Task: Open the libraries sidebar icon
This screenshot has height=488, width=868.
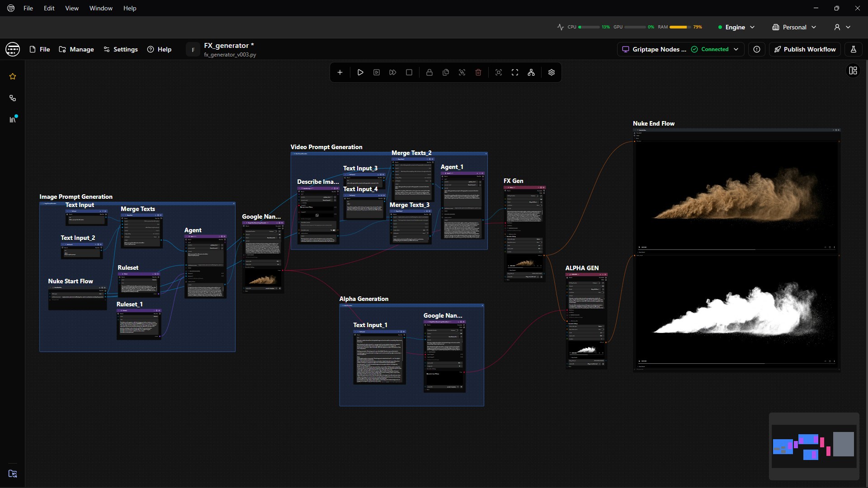Action: coord(13,119)
